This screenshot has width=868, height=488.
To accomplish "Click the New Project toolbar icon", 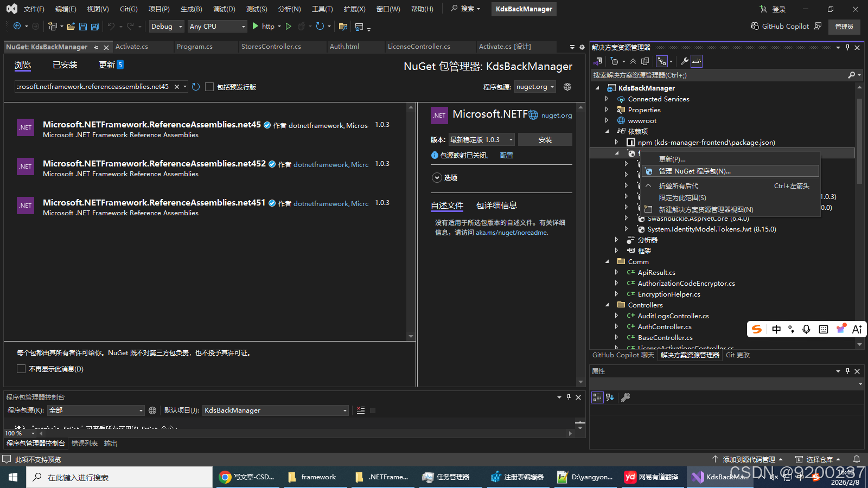I will [x=53, y=26].
